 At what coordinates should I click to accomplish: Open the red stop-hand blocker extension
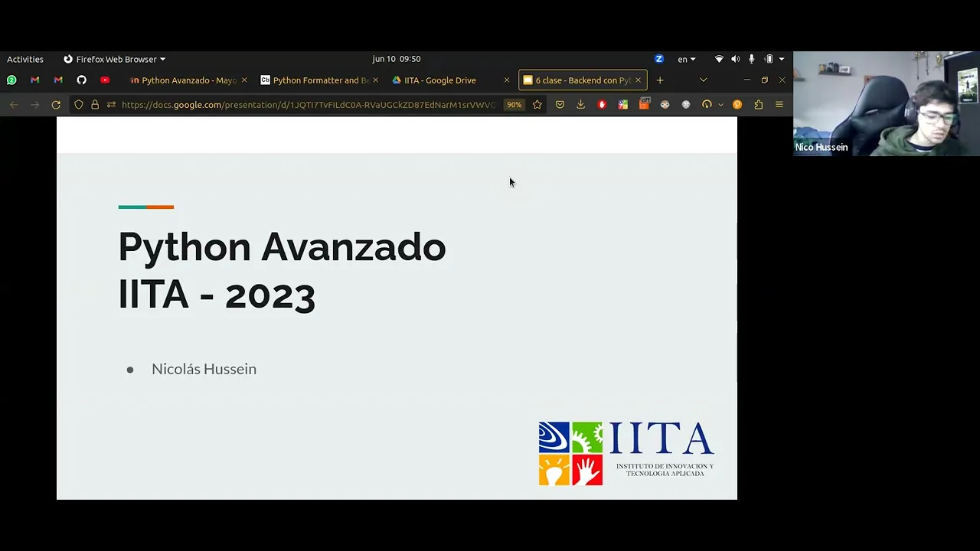tap(602, 105)
